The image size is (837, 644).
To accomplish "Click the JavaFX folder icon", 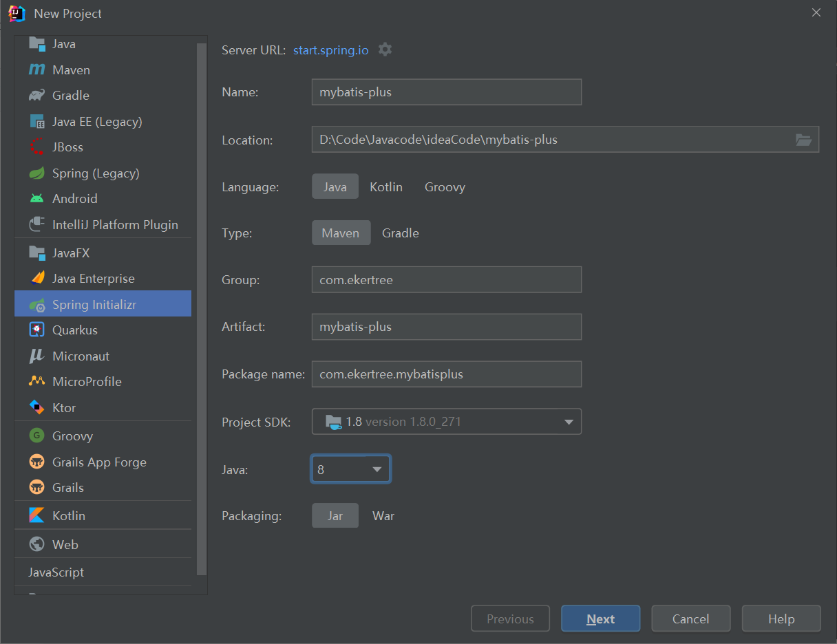I will coord(37,253).
